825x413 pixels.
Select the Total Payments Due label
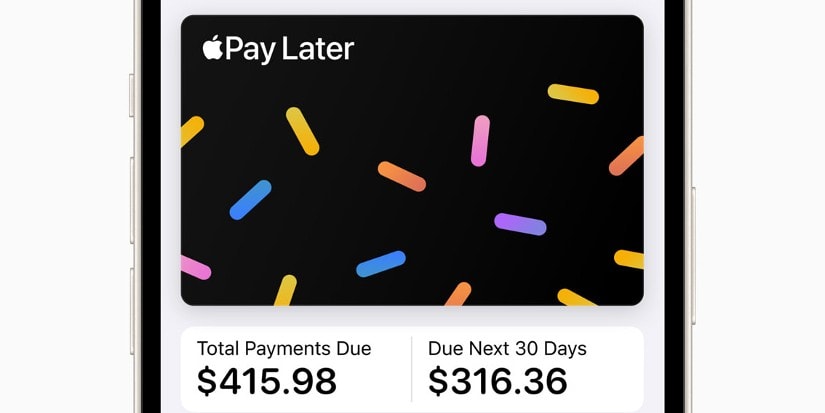tap(284, 349)
